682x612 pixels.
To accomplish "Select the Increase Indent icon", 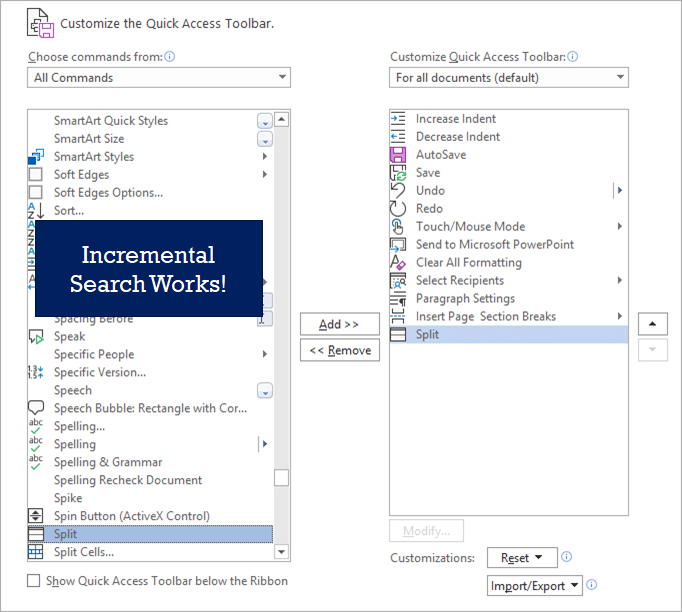I will (398, 119).
